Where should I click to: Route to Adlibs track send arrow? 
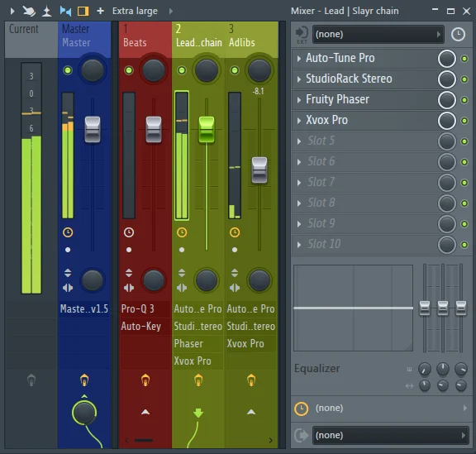pos(251,412)
